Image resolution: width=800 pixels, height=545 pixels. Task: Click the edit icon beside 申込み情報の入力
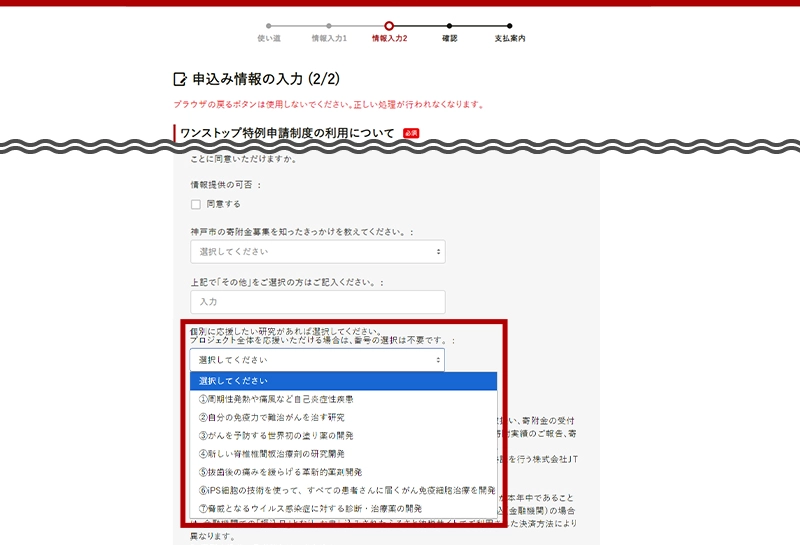point(180,78)
